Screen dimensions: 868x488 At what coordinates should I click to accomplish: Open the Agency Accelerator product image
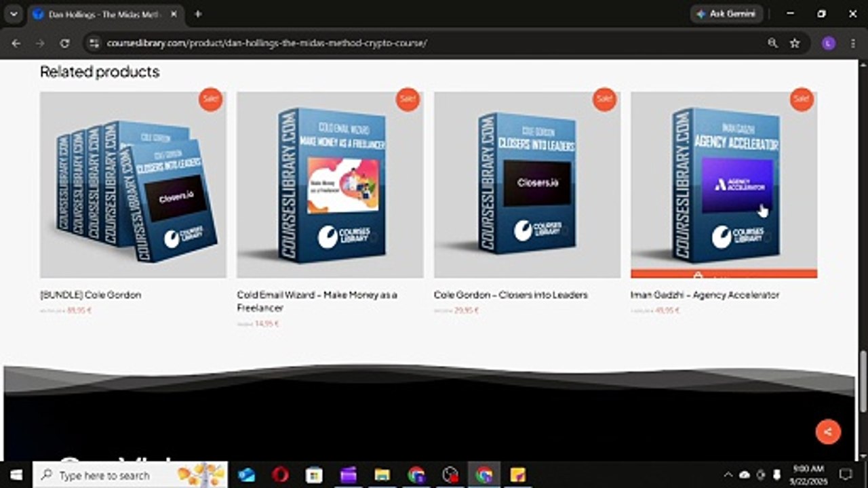coord(724,180)
